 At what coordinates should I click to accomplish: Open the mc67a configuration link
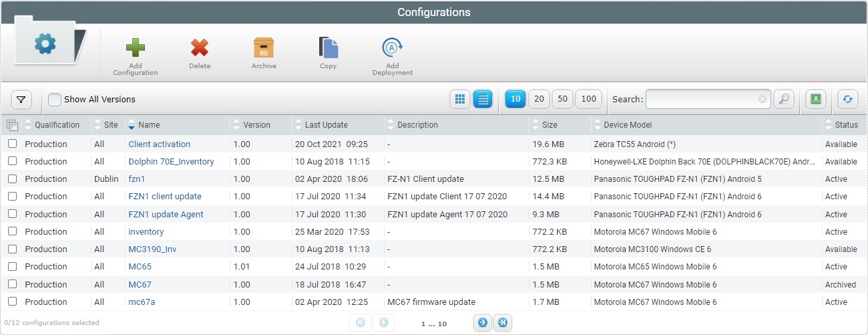[x=142, y=302]
